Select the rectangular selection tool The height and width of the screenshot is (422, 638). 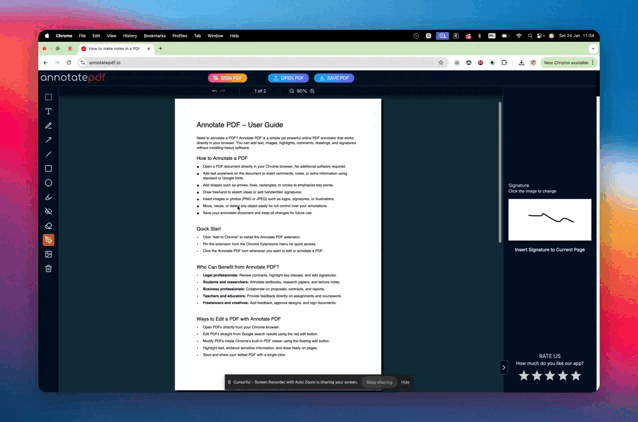pos(48,97)
